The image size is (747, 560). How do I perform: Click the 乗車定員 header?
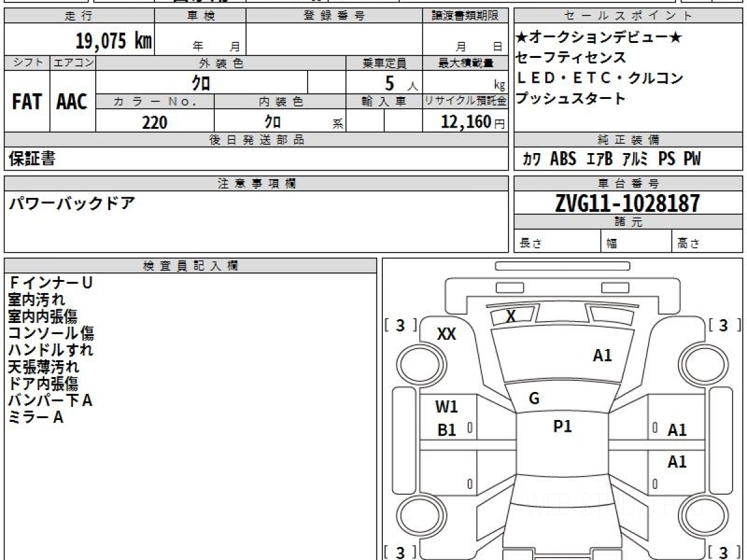click(x=384, y=63)
